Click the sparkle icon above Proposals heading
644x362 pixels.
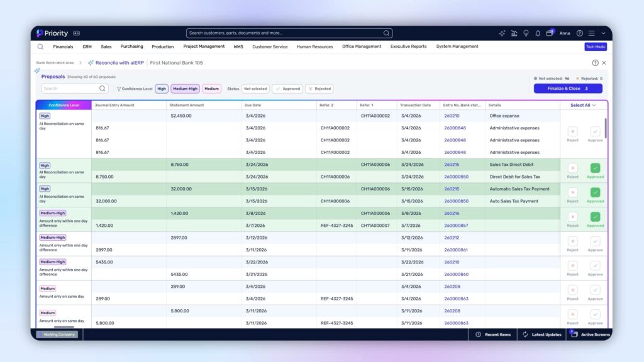tap(37, 70)
